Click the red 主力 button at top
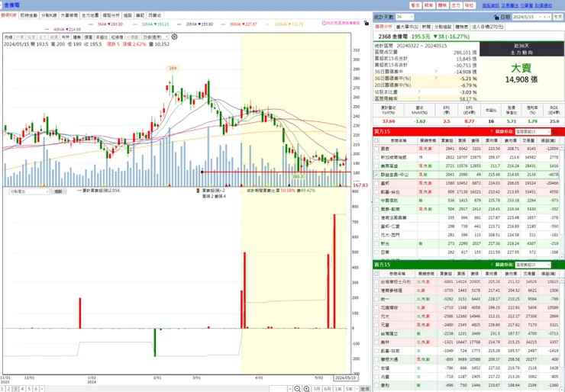Viewport: 565px width, 392px height. pos(456,5)
